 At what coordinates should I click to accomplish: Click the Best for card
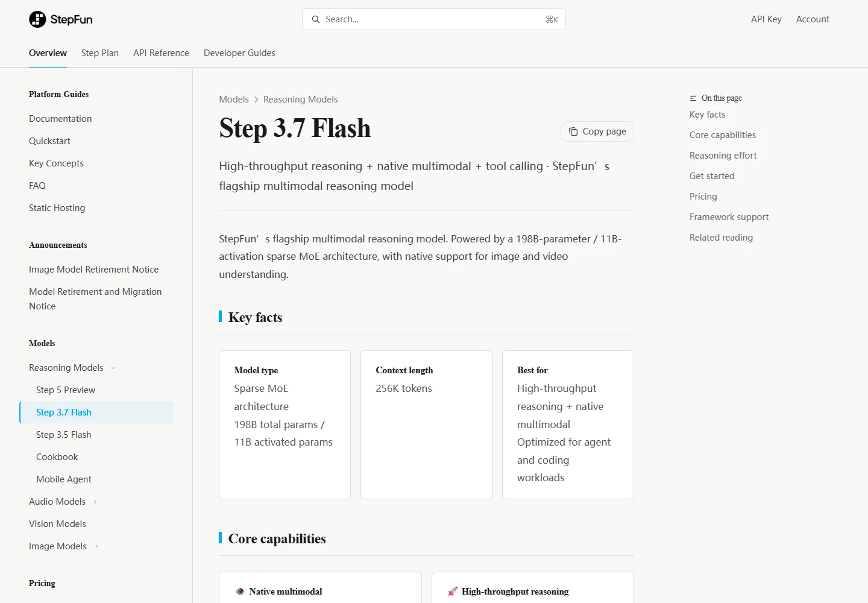[x=568, y=425]
